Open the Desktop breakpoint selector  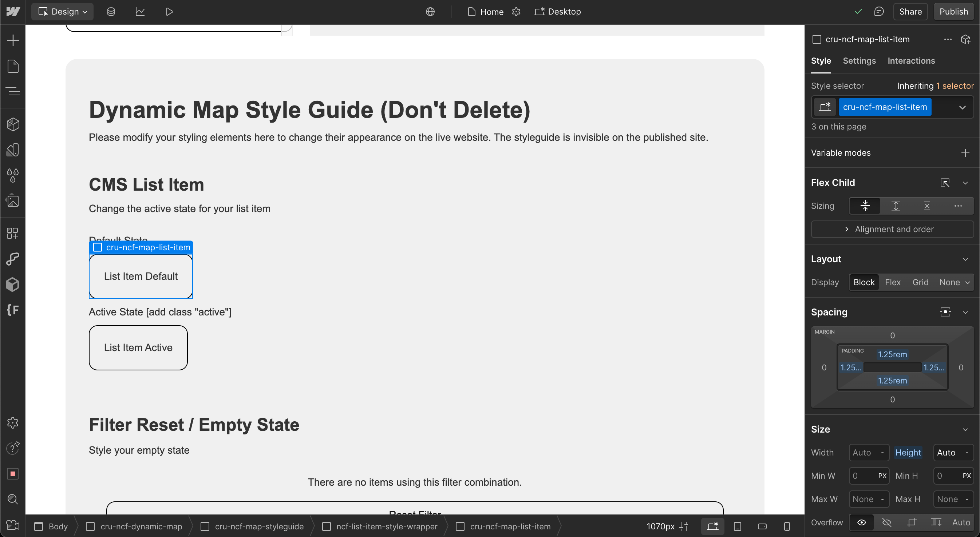click(557, 12)
